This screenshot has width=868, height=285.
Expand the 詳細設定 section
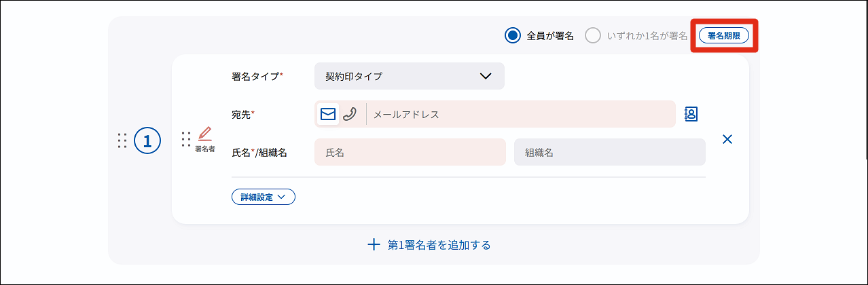[x=264, y=197]
